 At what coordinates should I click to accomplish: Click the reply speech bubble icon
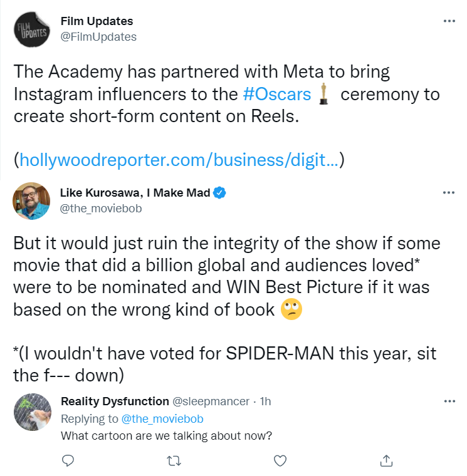coord(69,461)
